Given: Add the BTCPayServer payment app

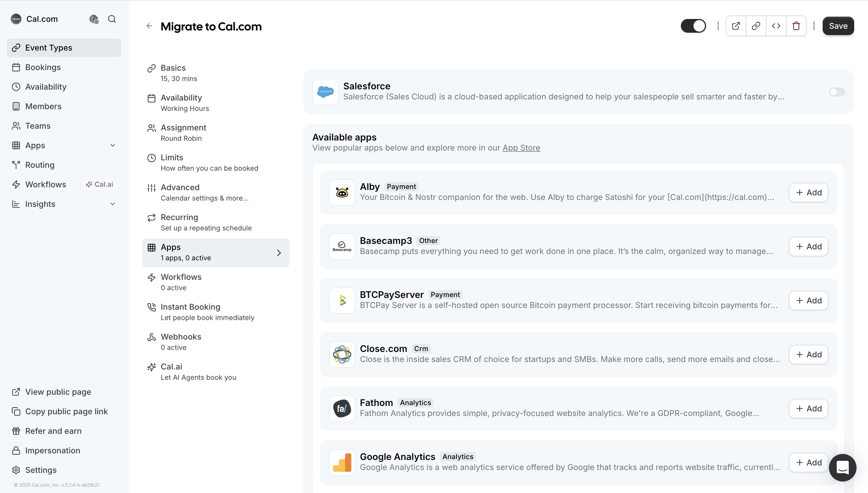Looking at the screenshot, I should tap(809, 300).
